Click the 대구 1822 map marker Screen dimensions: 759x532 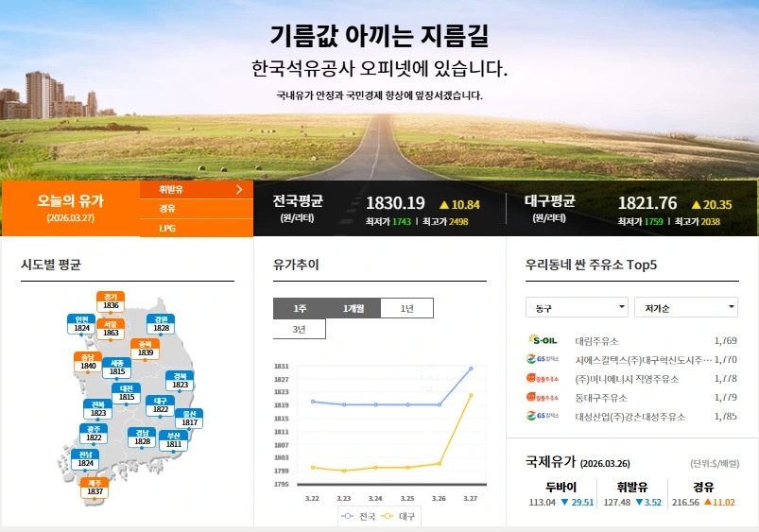161,405
